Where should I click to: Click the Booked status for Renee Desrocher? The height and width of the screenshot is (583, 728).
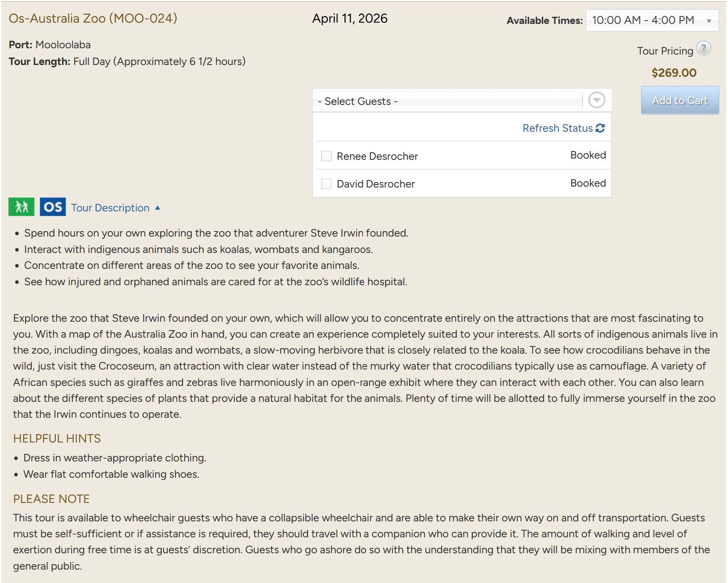tap(587, 155)
